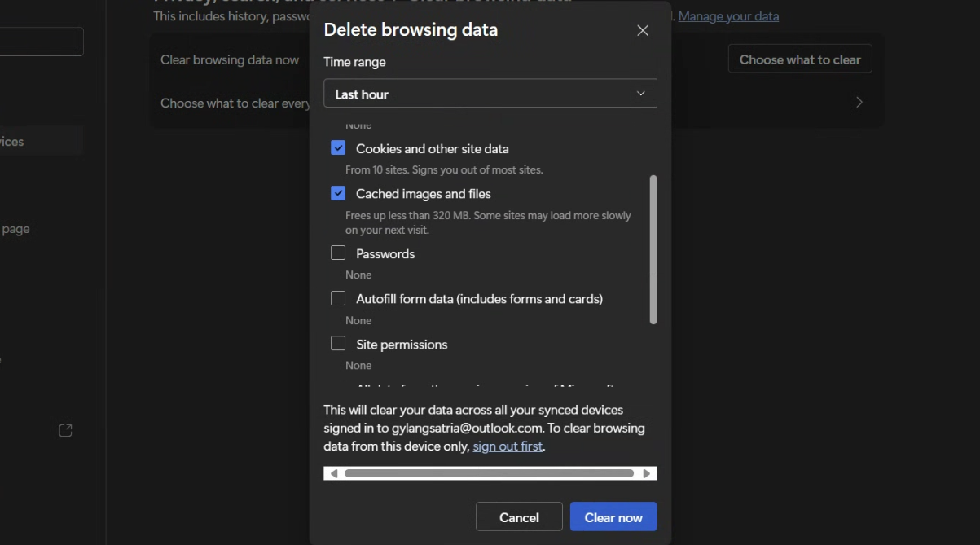Click the horizontal scrollbar thumb
Image resolution: width=980 pixels, height=545 pixels.
click(489, 473)
